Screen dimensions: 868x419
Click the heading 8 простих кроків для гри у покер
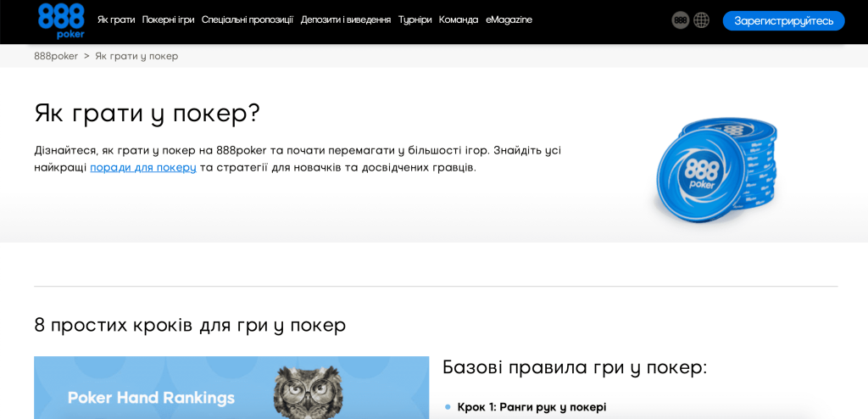coord(190,325)
